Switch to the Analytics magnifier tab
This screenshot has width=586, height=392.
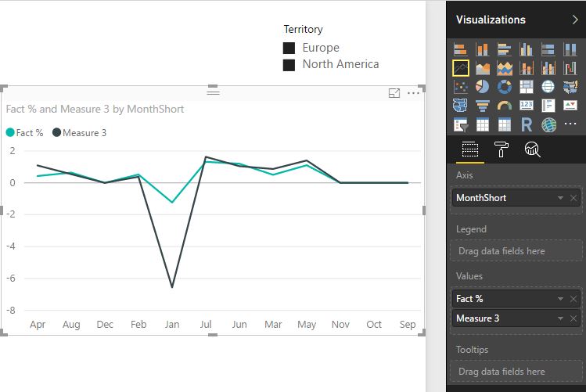point(532,149)
